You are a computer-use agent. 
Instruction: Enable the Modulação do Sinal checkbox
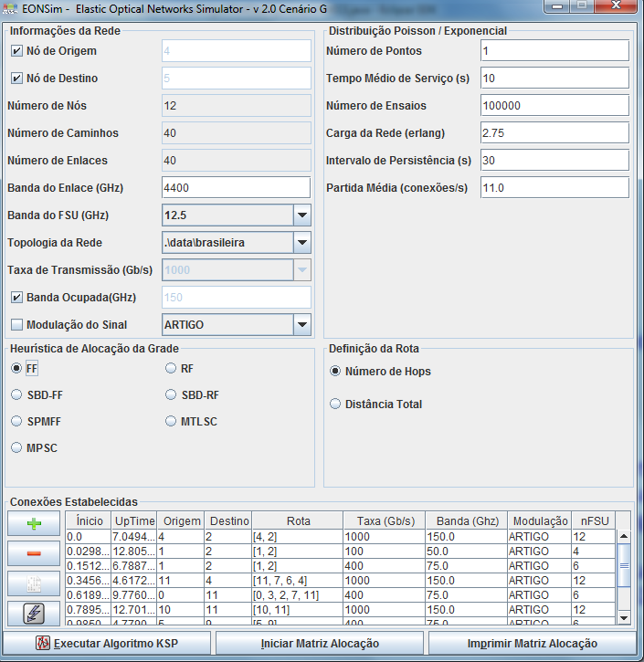pos(16,325)
